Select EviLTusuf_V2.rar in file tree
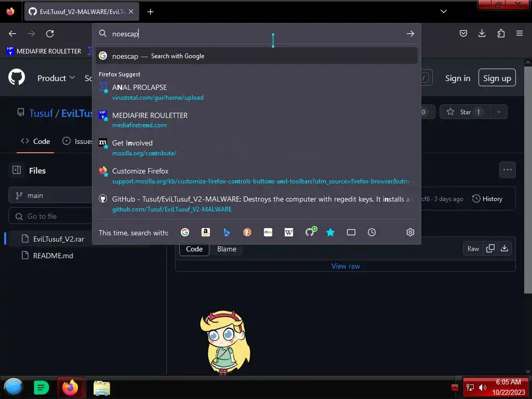This screenshot has width=532, height=399. (58, 239)
